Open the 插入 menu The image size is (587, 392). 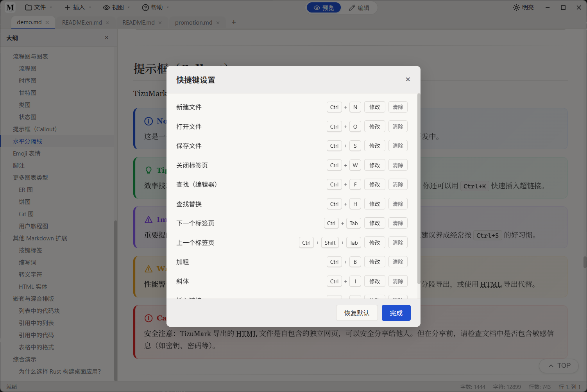tap(77, 7)
